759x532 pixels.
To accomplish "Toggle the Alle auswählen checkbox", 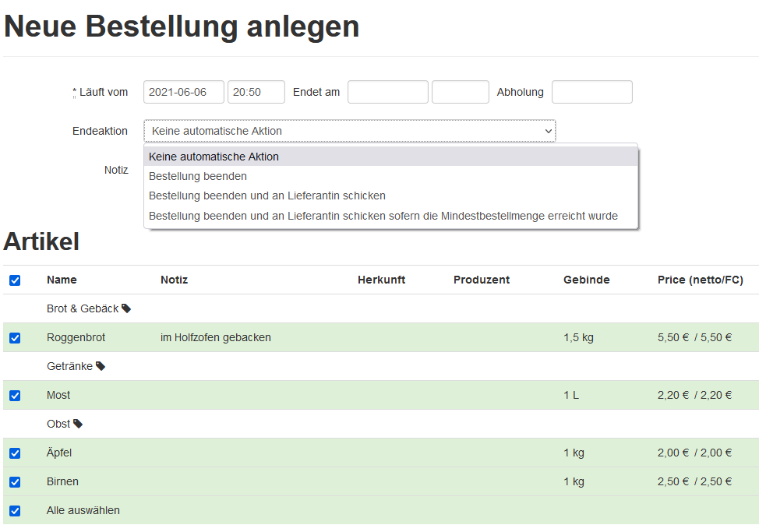I will [x=15, y=511].
